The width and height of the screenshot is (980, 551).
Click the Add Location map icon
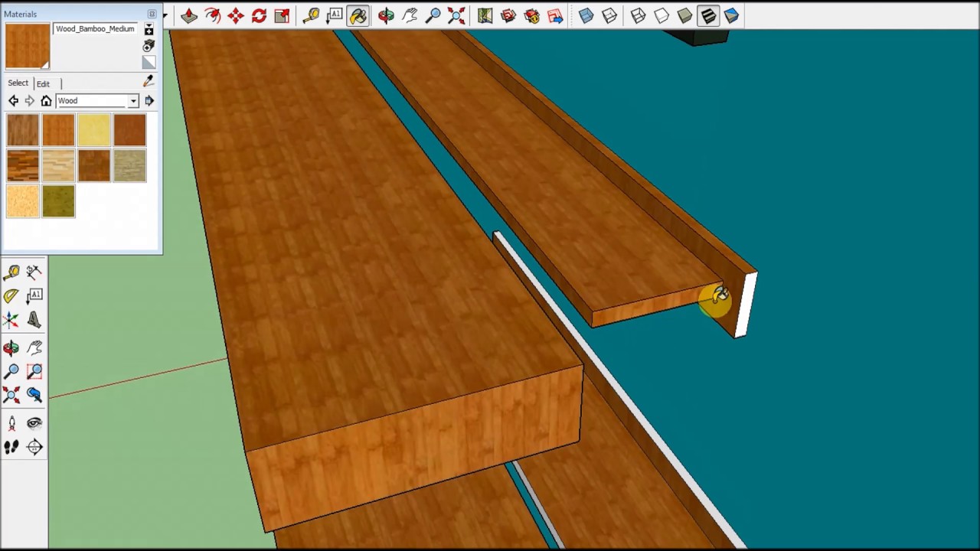(x=485, y=15)
